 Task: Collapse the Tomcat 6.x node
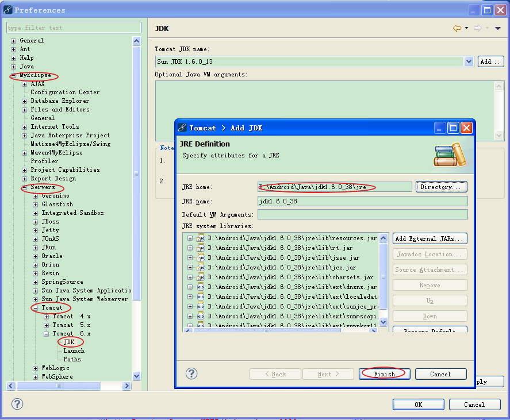tap(46, 334)
